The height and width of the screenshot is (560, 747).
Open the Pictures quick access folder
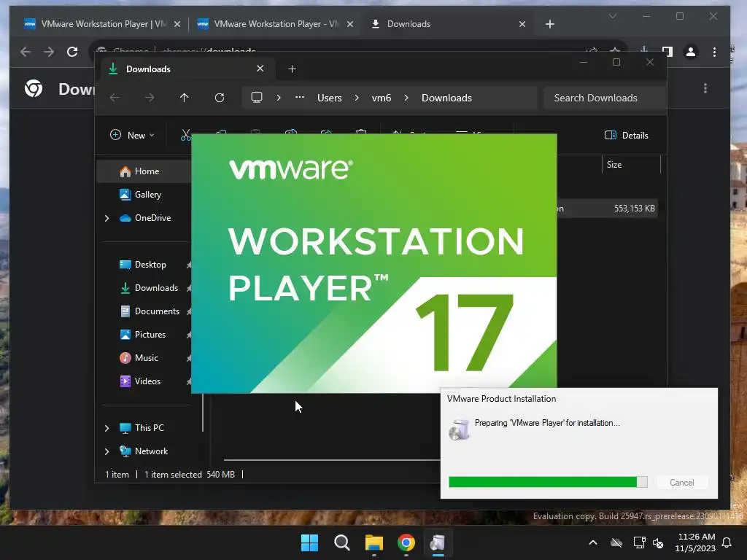(x=150, y=334)
